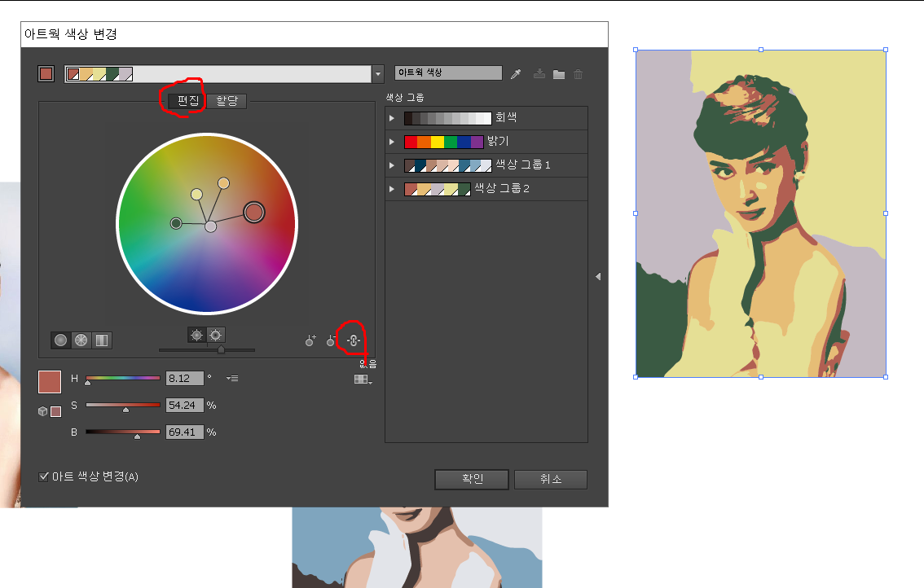924x588 pixels.
Task: Expand the 회색 color group
Action: (x=392, y=118)
